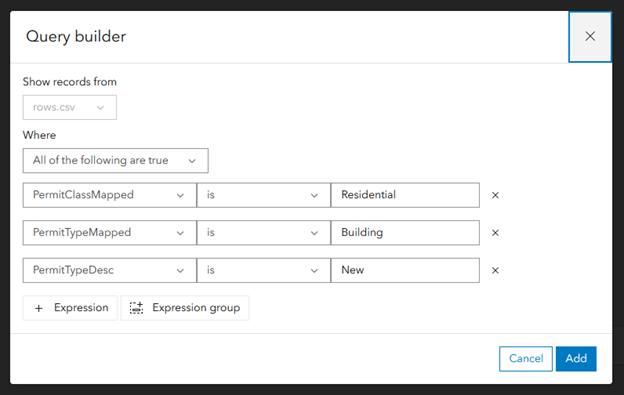Open the rows.csv source dropdown

pos(70,107)
